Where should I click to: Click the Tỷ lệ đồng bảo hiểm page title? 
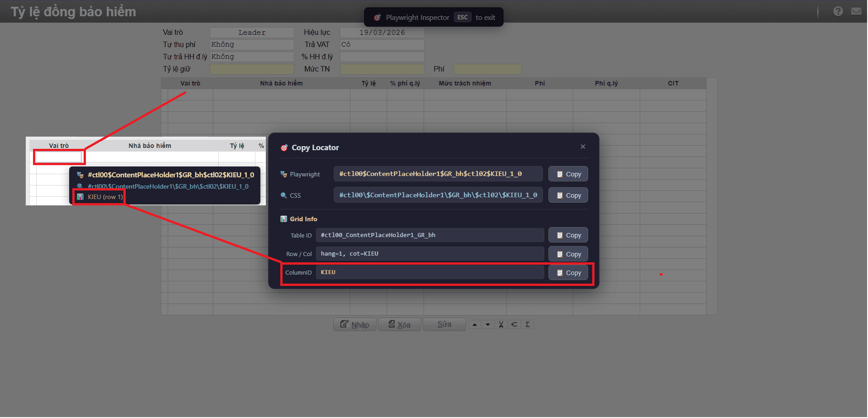73,12
